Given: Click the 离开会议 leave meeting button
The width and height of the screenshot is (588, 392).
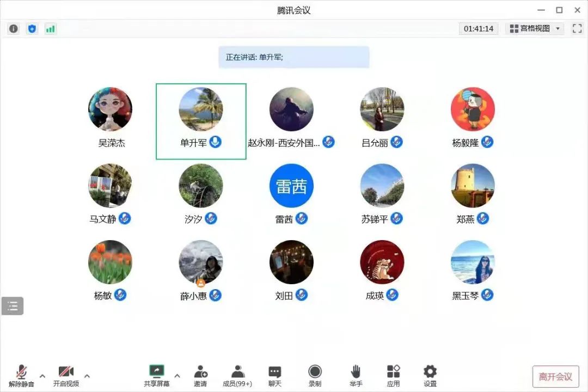Looking at the screenshot, I should (555, 377).
